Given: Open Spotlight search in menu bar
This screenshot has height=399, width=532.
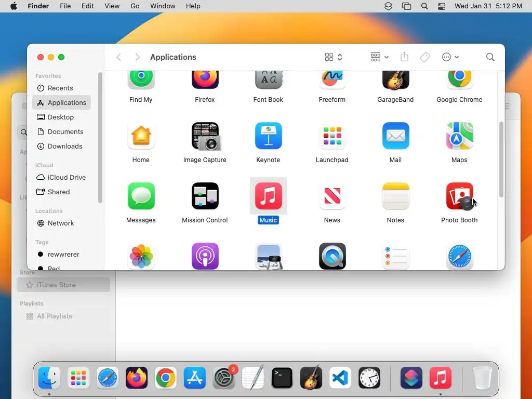Looking at the screenshot, I should coord(424,6).
